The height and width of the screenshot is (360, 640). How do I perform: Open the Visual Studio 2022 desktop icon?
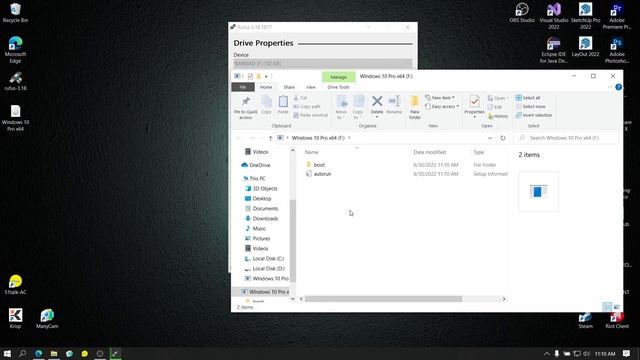[x=553, y=16]
